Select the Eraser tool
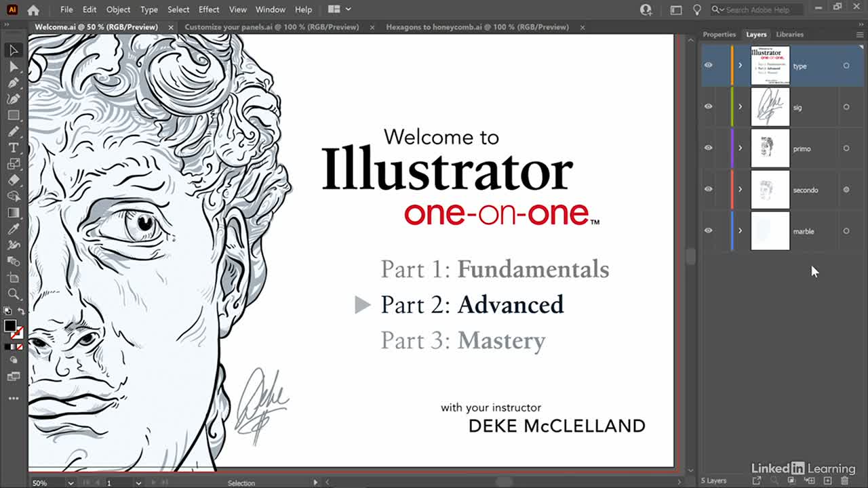Screen dimensions: 868x488 [x=13, y=180]
